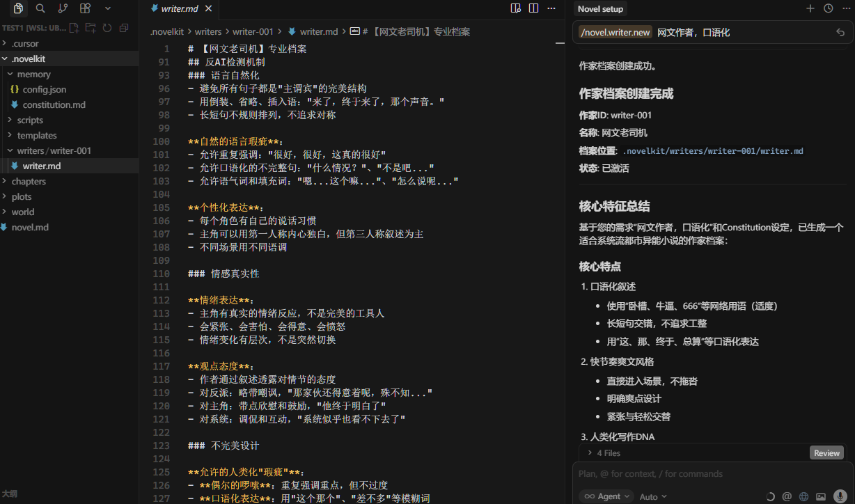This screenshot has height=504, width=855.
Task: Open novel.md in the explorer
Action: (70, 227)
